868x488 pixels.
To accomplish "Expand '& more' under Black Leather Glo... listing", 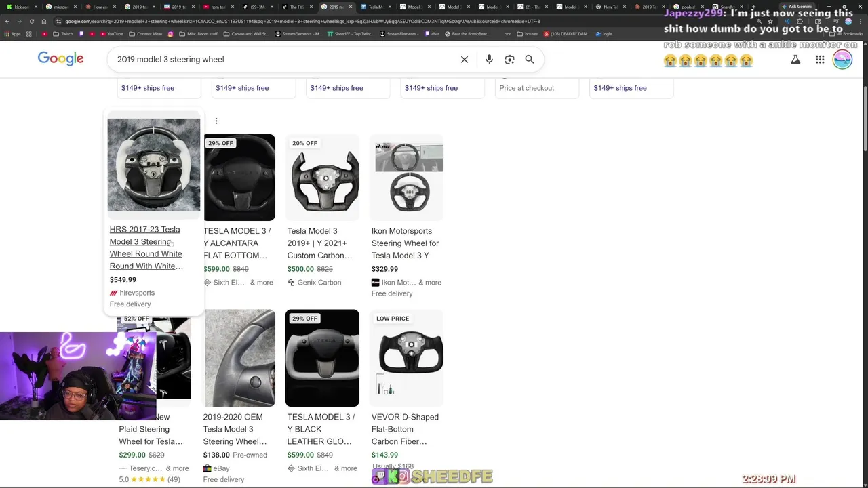I will point(345,468).
